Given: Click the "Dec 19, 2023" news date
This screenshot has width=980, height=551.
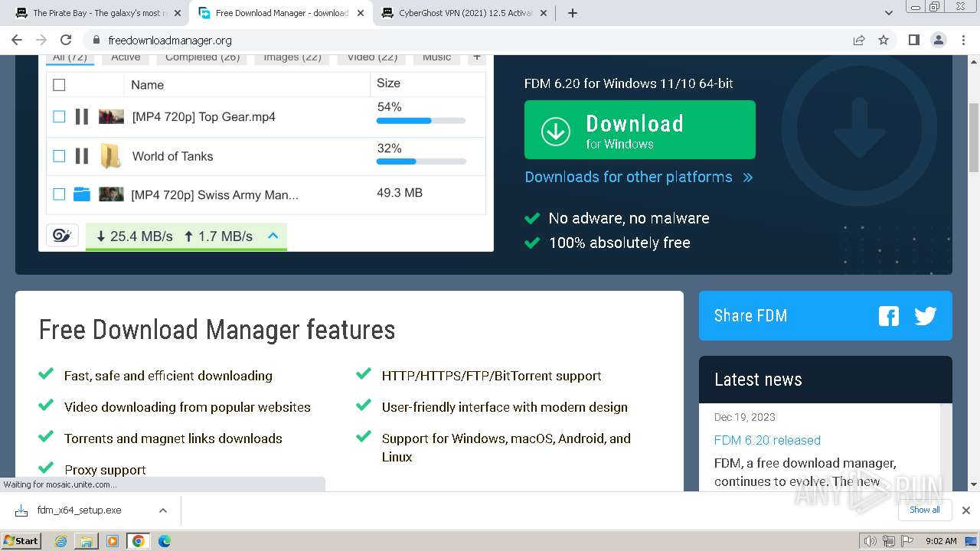Looking at the screenshot, I should (745, 417).
